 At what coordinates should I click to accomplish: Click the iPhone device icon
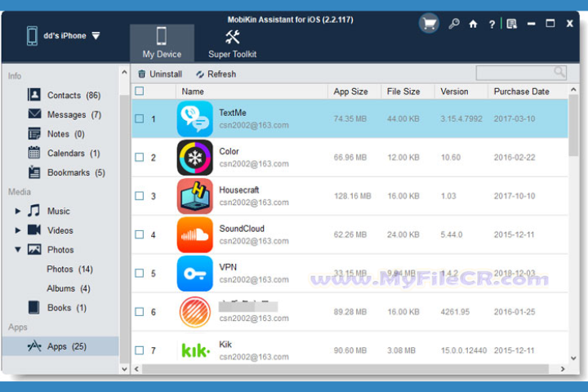coord(32,36)
